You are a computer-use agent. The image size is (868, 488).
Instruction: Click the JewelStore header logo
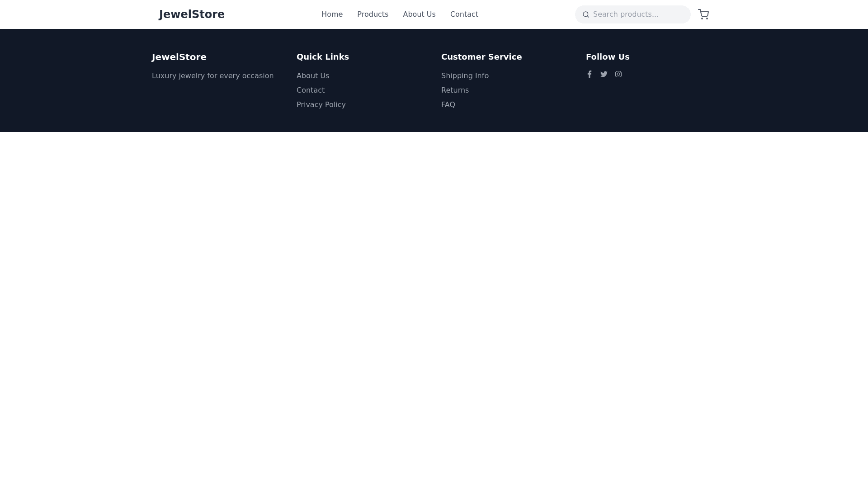click(192, 14)
